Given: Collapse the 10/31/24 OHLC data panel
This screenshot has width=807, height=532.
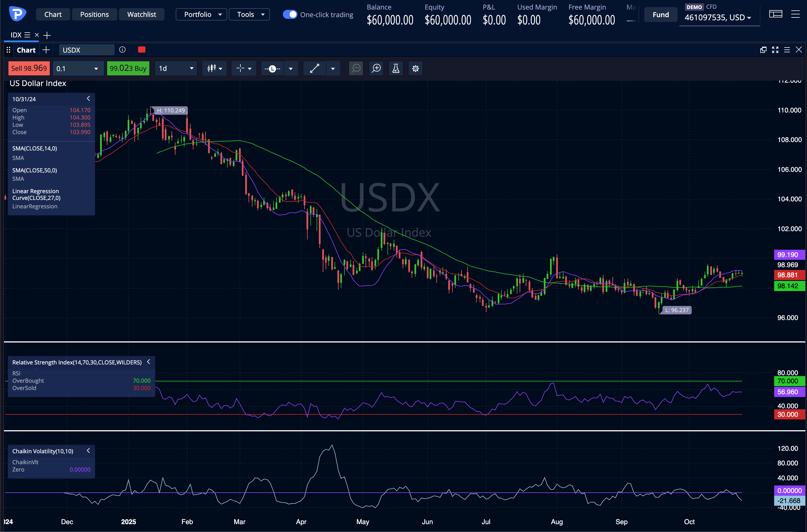Looking at the screenshot, I should [88, 99].
